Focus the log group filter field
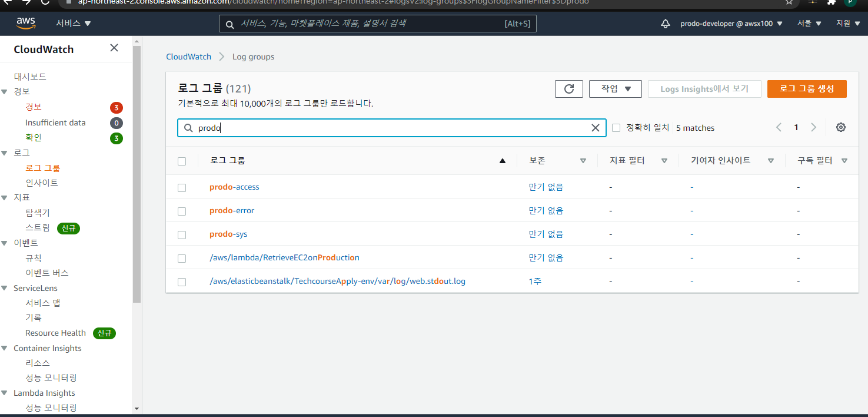868x417 pixels. click(392, 128)
